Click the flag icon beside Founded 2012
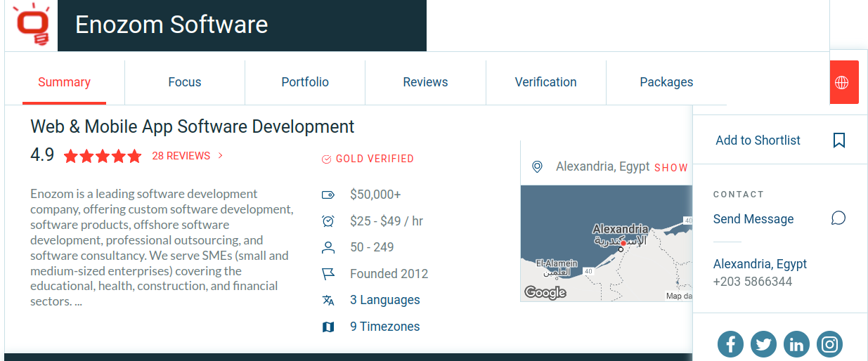868x361 pixels. (x=328, y=274)
